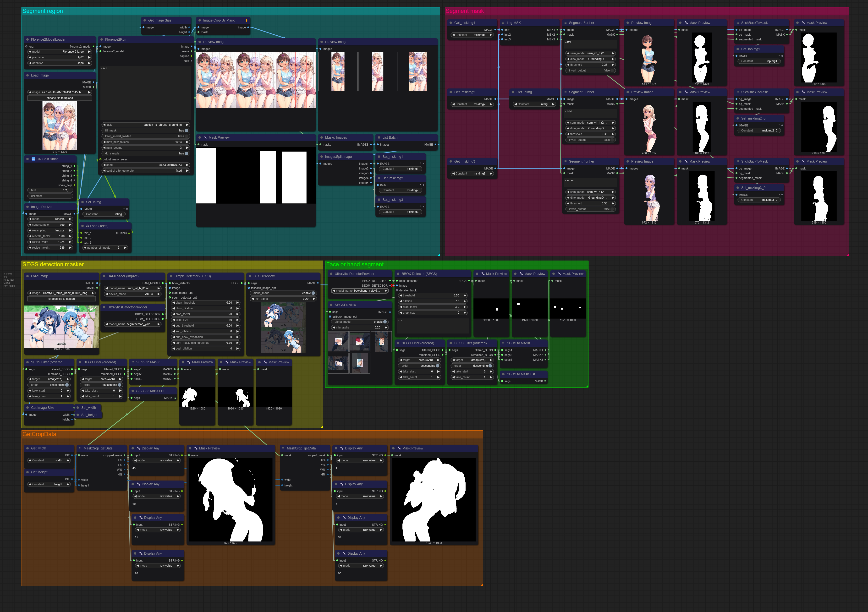Collapse the Simple Detector (SEGS) node using its dot
Viewport: 868px width, 612px height.
(171, 276)
